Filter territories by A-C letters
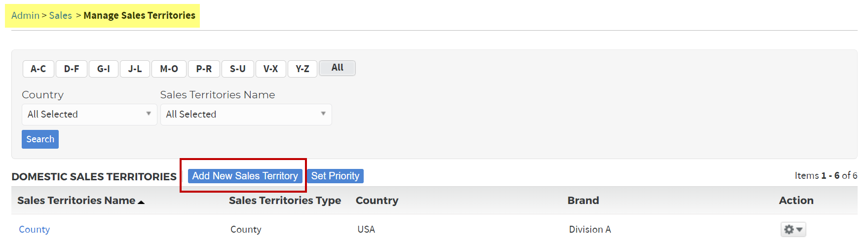Viewport: 868px width, 245px height. 38,69
